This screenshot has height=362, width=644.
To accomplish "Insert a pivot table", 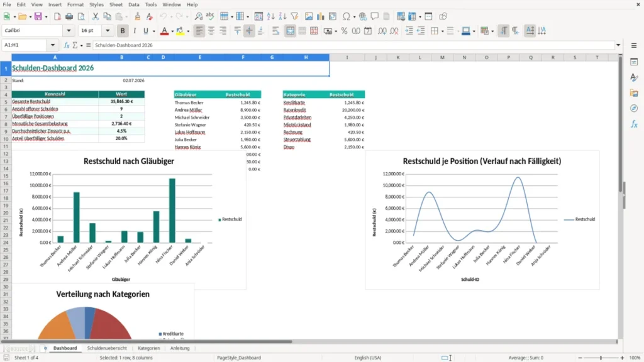I will [x=333, y=16].
